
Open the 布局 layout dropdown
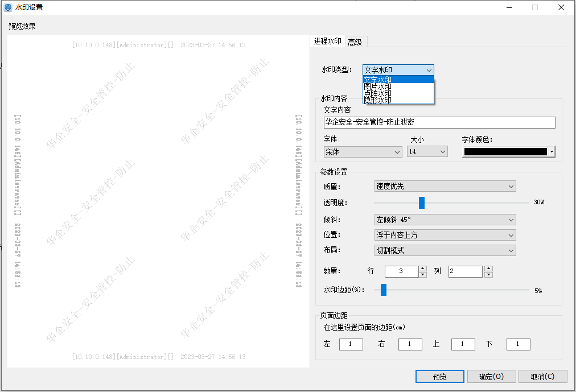click(445, 250)
